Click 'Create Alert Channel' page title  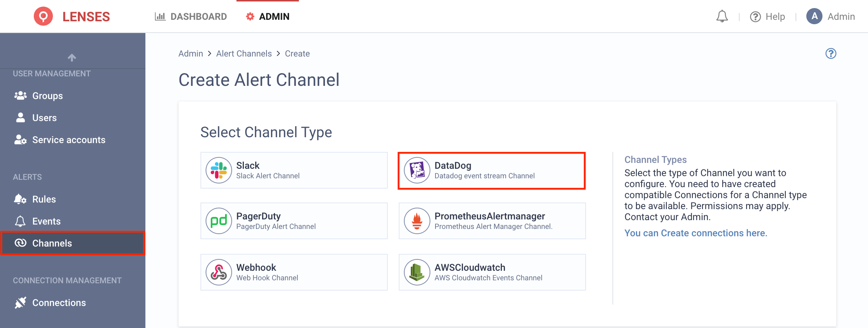[x=259, y=80]
